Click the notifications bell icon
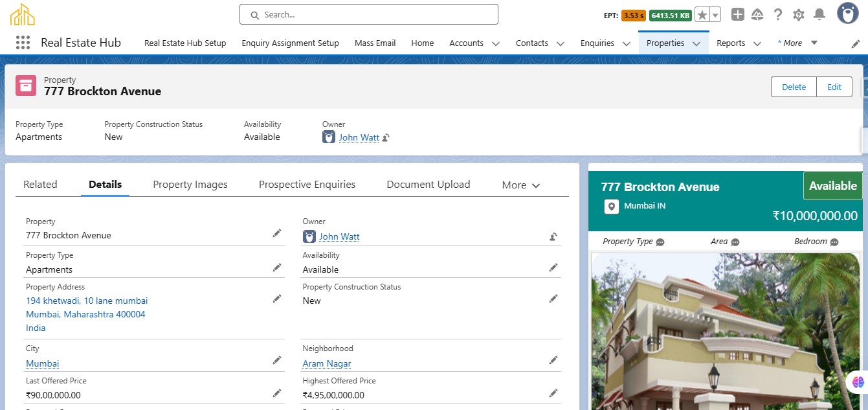The image size is (868, 410). (819, 14)
